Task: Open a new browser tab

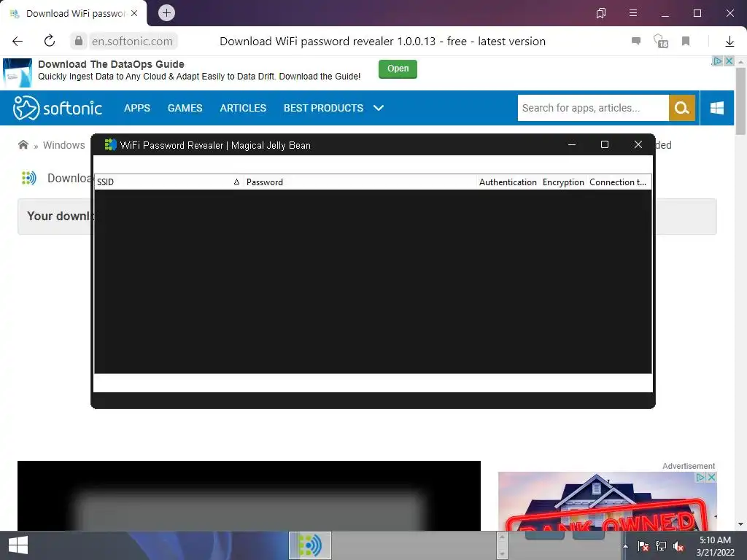Action: [x=166, y=13]
